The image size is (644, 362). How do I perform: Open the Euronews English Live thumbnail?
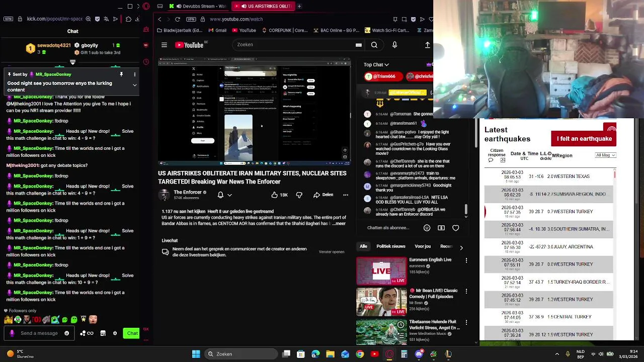tap(381, 271)
